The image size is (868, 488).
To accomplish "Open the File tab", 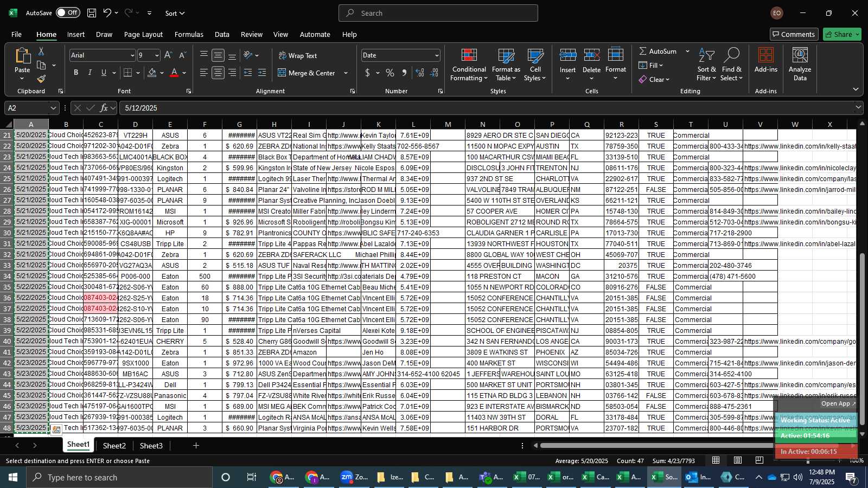I will pos(16,34).
